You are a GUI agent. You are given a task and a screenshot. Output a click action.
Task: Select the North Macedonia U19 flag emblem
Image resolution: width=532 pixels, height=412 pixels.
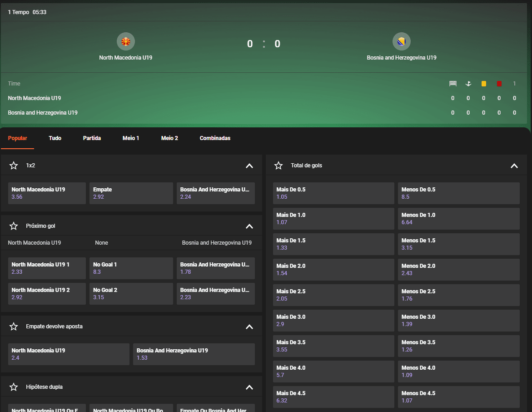pos(125,41)
